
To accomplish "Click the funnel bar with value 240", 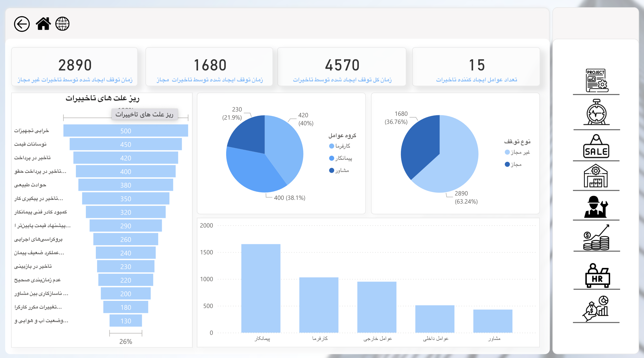I will coord(126,253).
